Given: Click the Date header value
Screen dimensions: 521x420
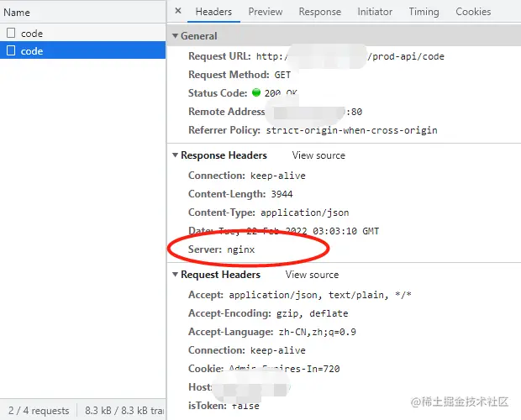Looking at the screenshot, I should 298,231.
